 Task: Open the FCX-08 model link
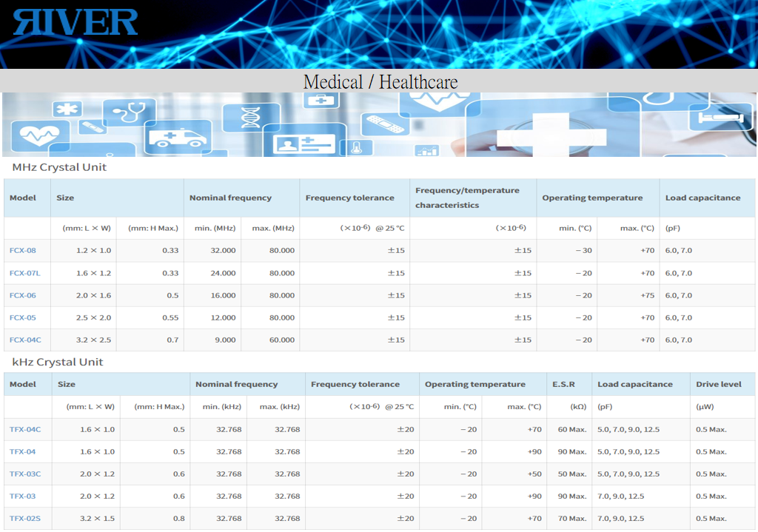pos(23,250)
